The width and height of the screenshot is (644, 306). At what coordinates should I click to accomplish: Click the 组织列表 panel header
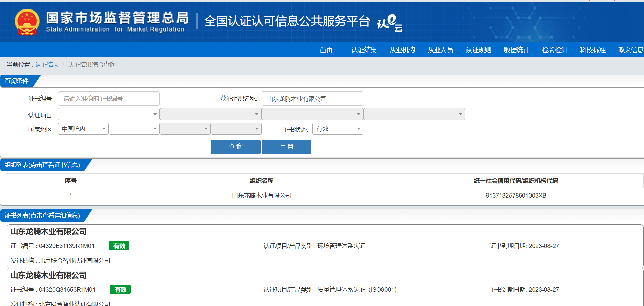tap(42, 165)
